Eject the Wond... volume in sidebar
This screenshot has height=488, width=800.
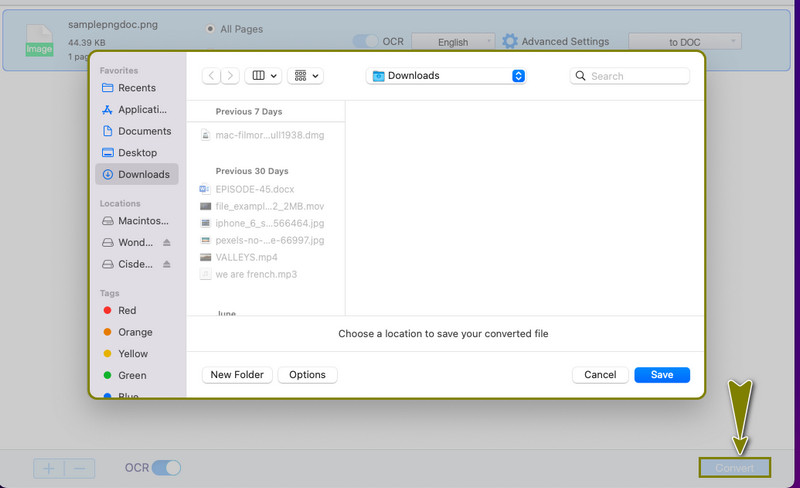167,243
